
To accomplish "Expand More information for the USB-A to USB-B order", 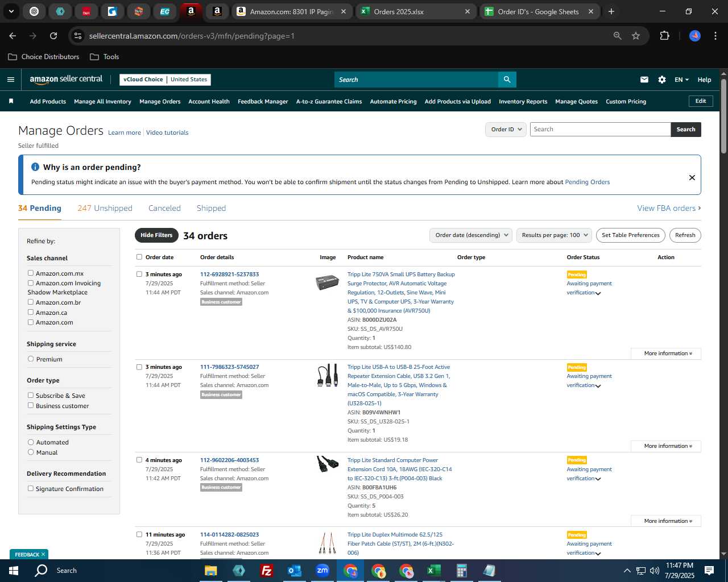I will pyautogui.click(x=666, y=446).
